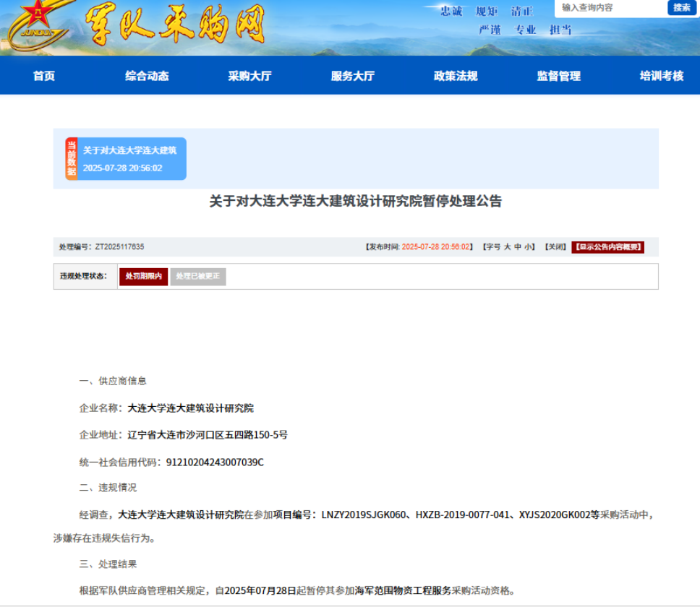Click project number XYJS2020GK002
This screenshot has width=700, height=607.
click(x=555, y=515)
